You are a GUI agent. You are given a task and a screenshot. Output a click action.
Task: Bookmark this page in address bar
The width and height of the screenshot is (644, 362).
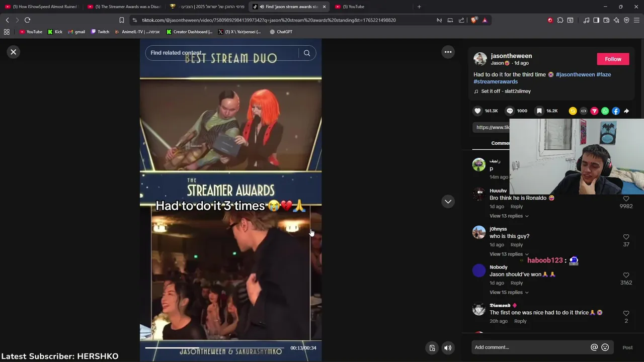122,20
